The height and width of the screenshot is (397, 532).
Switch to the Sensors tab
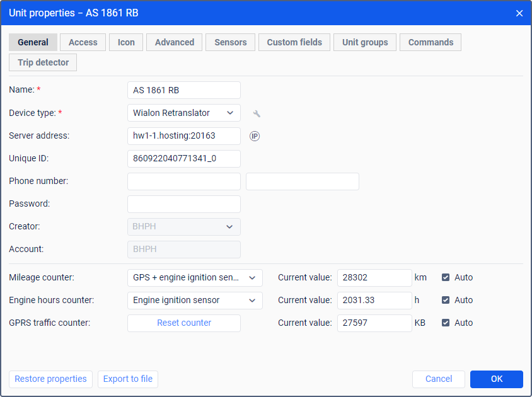(x=230, y=42)
